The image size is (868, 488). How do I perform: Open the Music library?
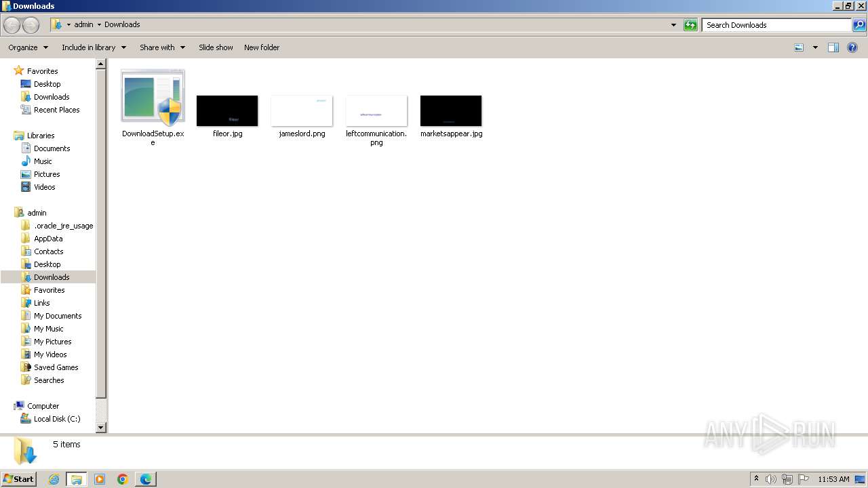[43, 161]
